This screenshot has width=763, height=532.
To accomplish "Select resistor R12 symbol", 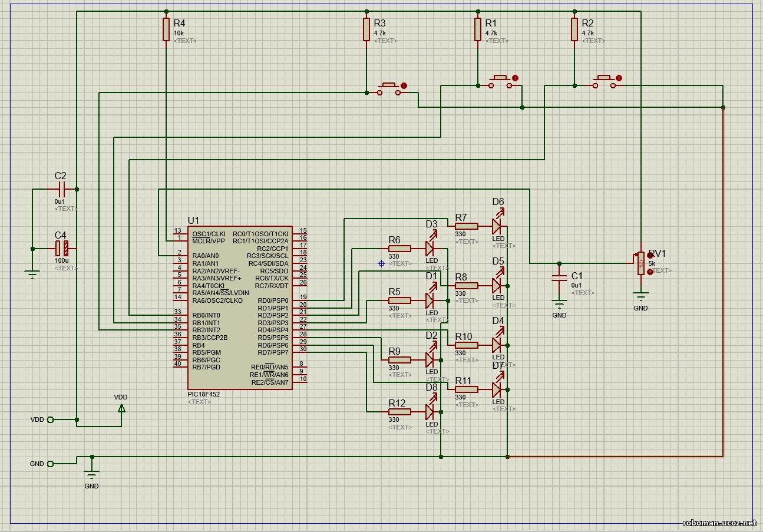I will point(400,411).
